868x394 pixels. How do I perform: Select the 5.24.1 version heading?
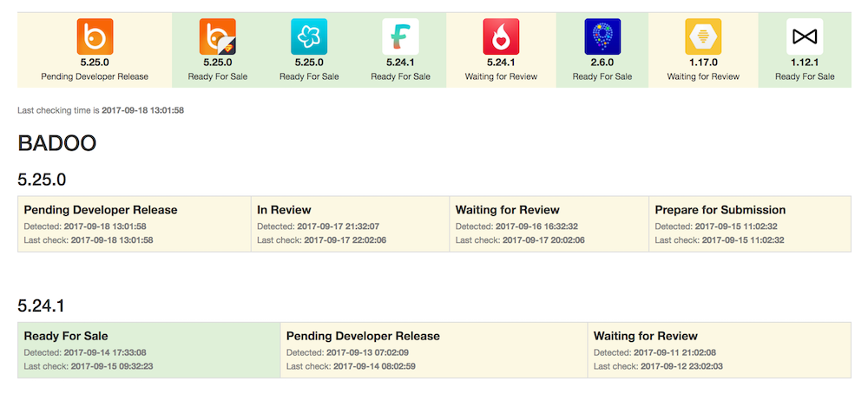[x=42, y=305]
